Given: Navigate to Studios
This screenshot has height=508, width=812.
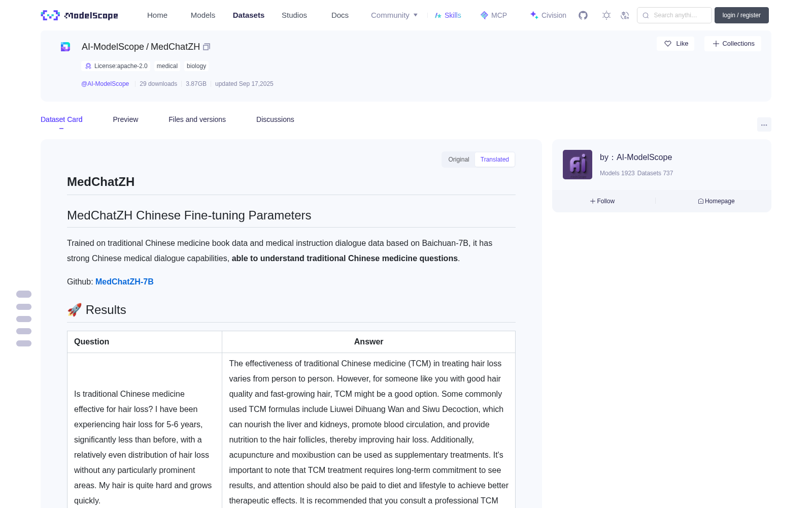Looking at the screenshot, I should coord(294,15).
